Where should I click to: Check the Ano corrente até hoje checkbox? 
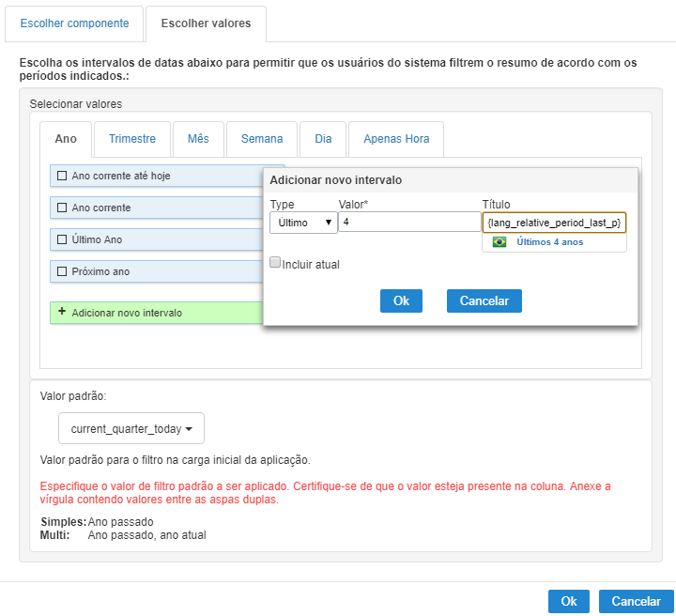tap(62, 176)
